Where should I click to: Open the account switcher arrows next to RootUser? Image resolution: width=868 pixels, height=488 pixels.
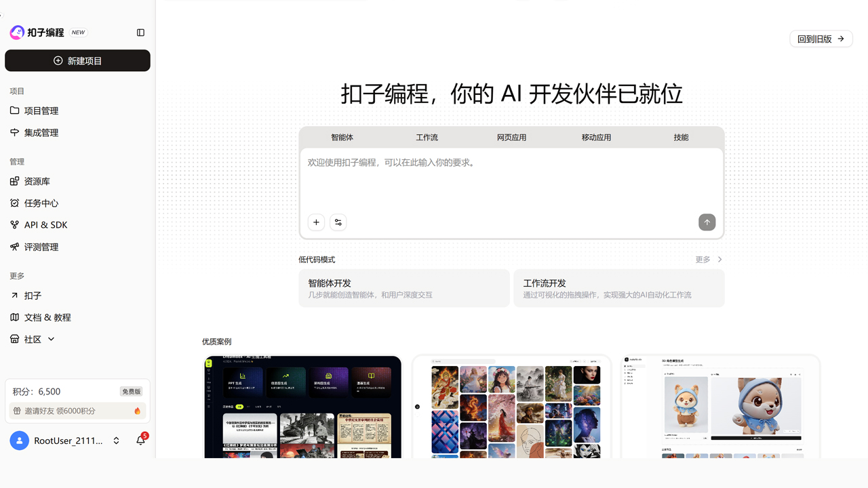(116, 441)
